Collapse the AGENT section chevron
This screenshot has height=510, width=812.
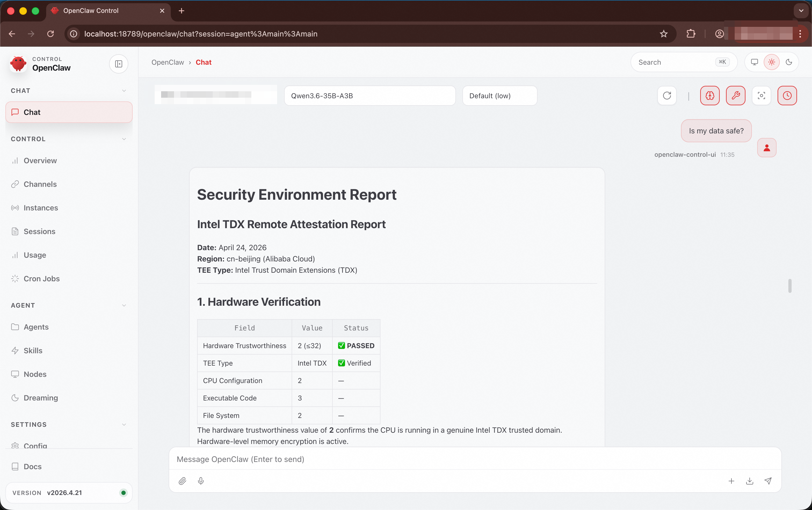[x=124, y=305]
